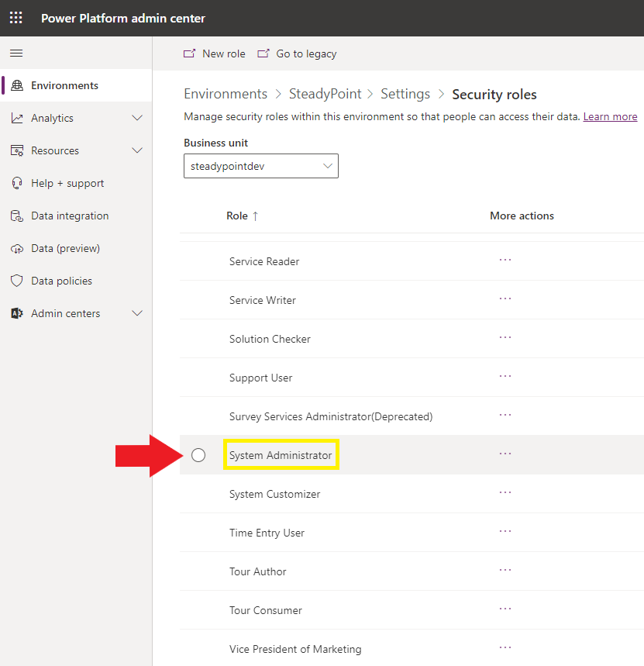The width and height of the screenshot is (644, 666).
Task: Open more actions for Support User
Action: [505, 376]
